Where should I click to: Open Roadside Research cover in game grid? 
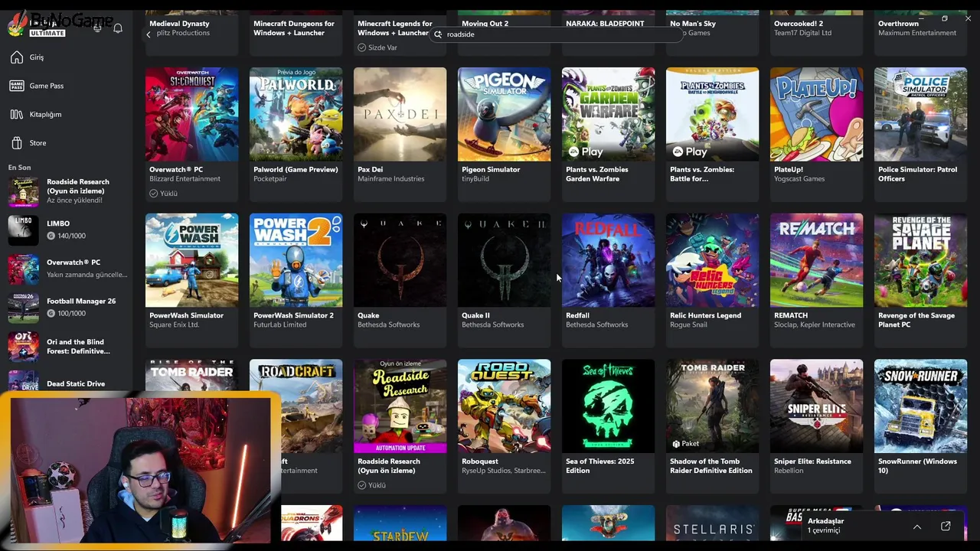pyautogui.click(x=400, y=406)
